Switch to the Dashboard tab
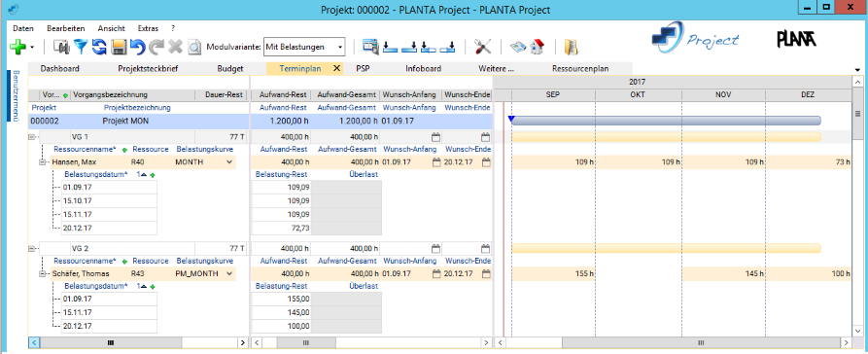The width and height of the screenshot is (868, 354). pyautogui.click(x=60, y=69)
